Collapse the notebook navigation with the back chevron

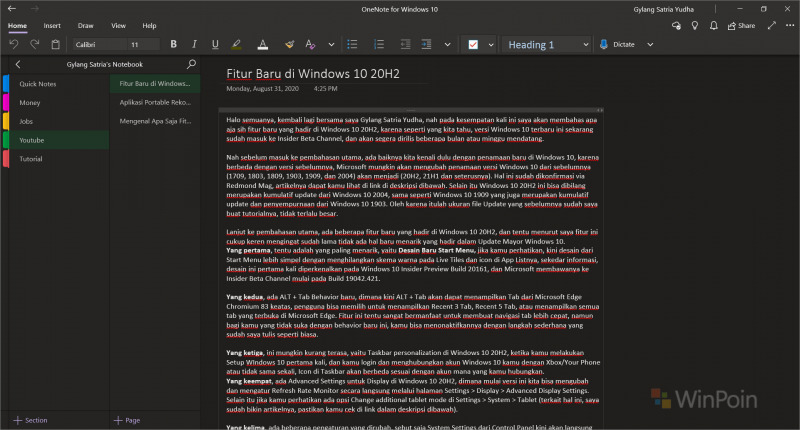tap(18, 64)
